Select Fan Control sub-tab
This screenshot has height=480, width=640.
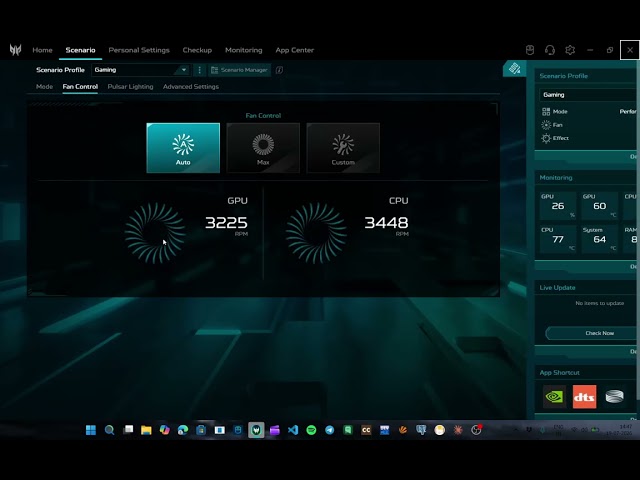coord(80,87)
